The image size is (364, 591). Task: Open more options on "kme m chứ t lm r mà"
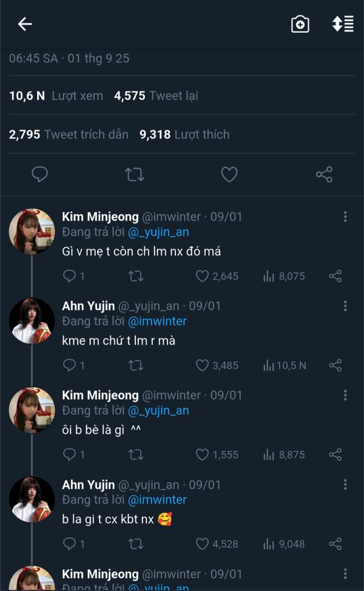pyautogui.click(x=345, y=306)
